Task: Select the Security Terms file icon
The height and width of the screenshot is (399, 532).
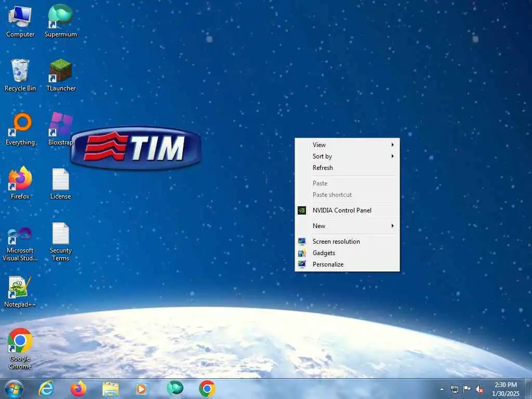Action: tap(60, 242)
